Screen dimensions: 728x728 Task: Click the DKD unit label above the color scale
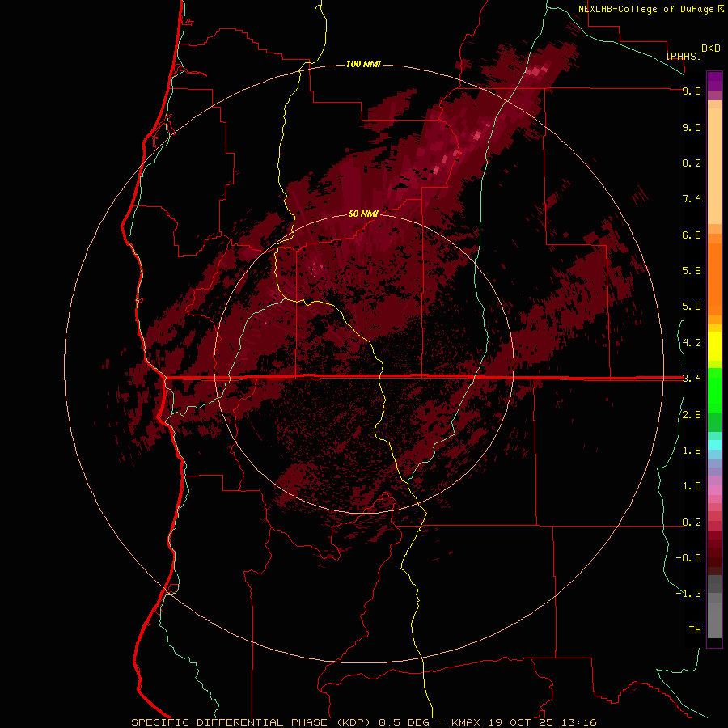pos(711,49)
